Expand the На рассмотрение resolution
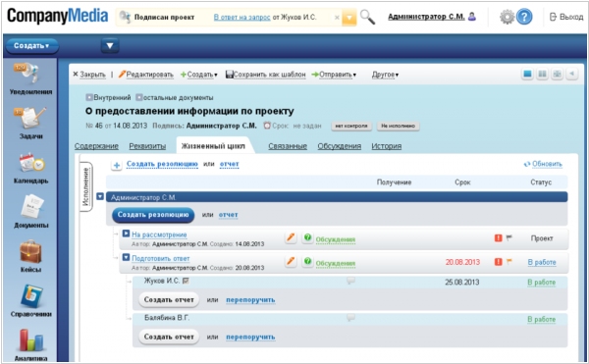Screen dimensions: 589x364 click(126, 234)
